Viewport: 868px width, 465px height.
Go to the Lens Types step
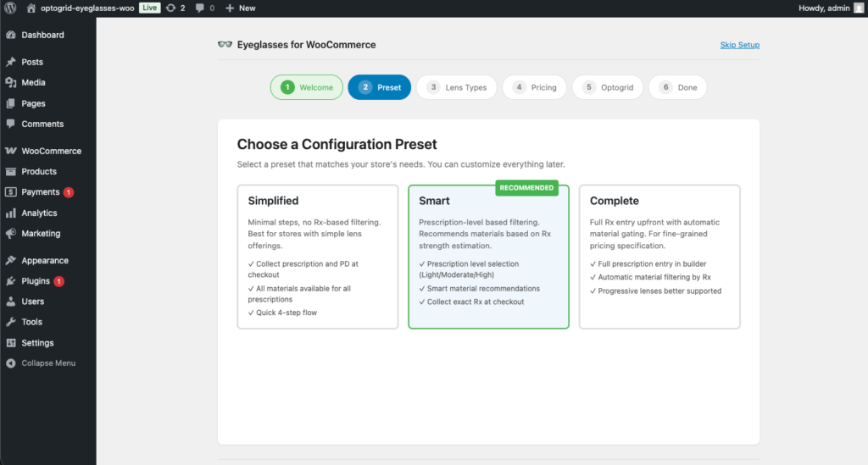(x=456, y=87)
